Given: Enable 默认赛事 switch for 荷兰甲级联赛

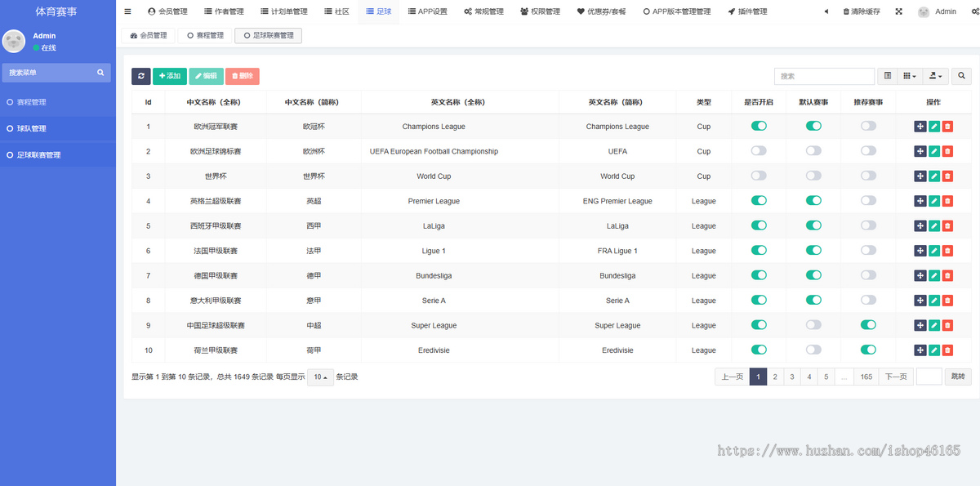Looking at the screenshot, I should coord(813,350).
